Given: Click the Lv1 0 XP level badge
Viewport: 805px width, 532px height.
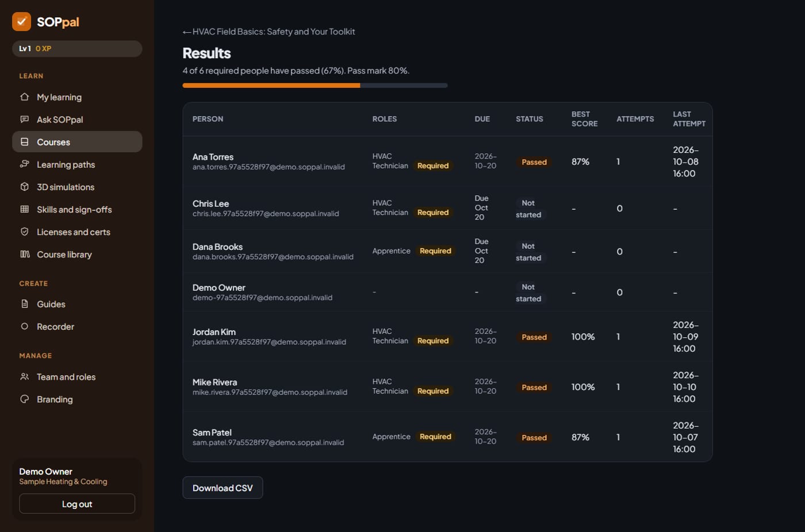Looking at the screenshot, I should 77,49.
